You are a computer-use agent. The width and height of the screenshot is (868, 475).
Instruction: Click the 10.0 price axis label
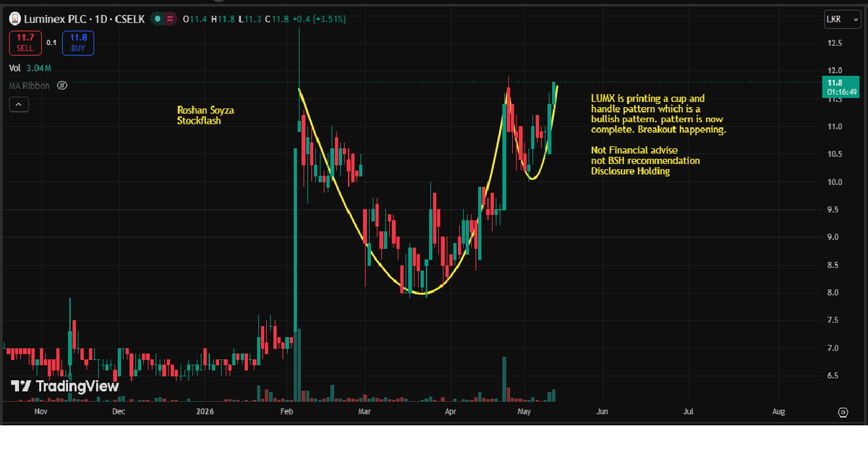point(834,182)
